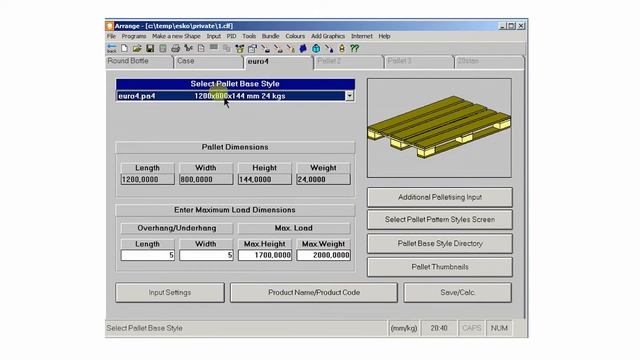The width and height of the screenshot is (640, 360).
Task: Click the Pallet Thumbnails button
Action: pyautogui.click(x=440, y=267)
